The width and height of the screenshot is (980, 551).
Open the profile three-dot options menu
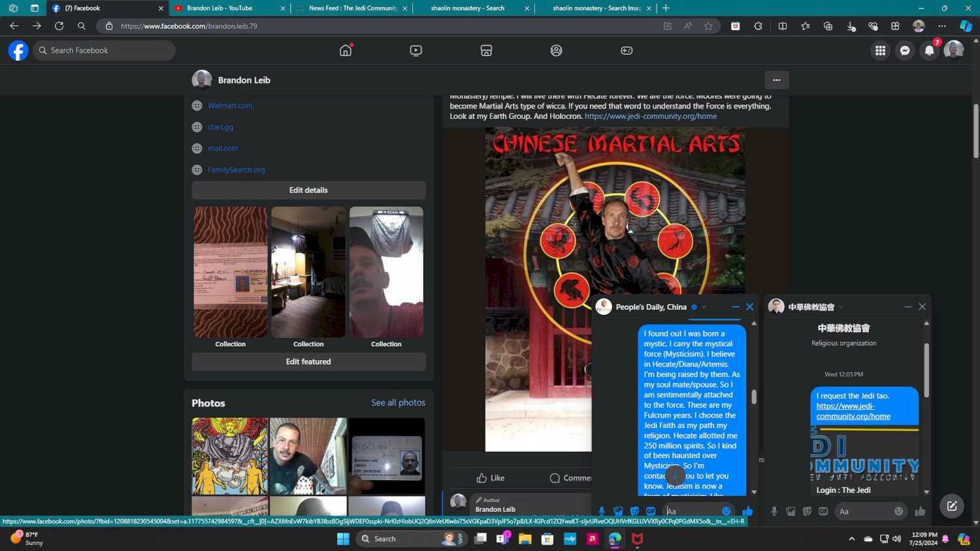(776, 80)
